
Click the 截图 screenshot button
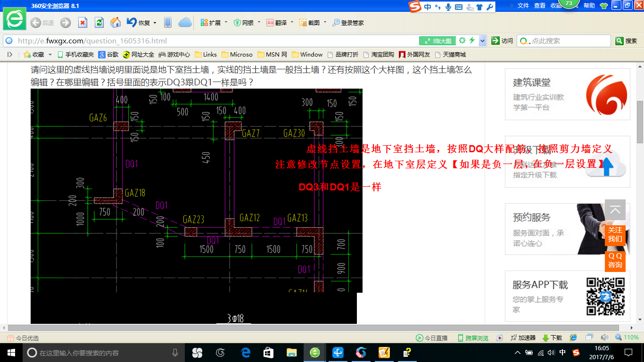(x=310, y=23)
